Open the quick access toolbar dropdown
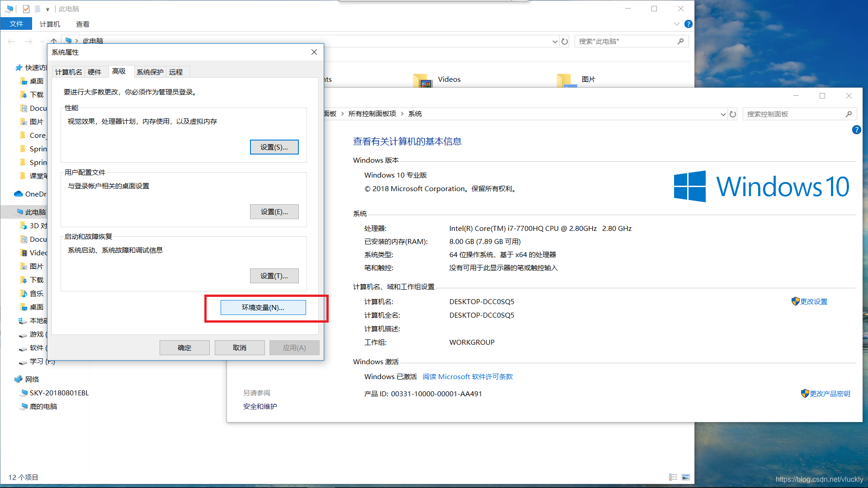 click(47, 9)
